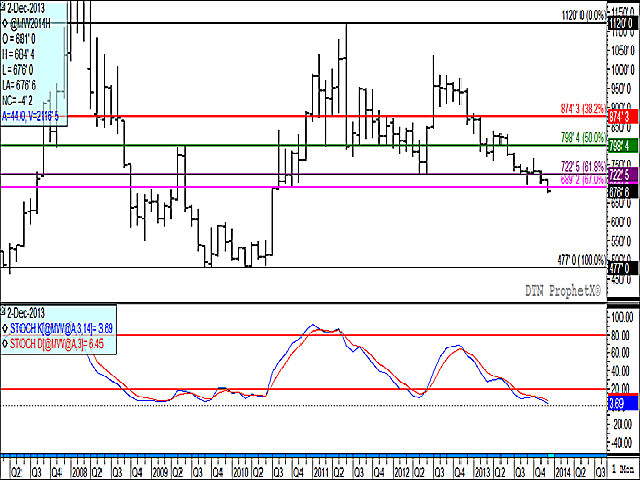This screenshot has width=640, height=480.
Task: Click the cyan marker on the timeline bar
Action: click(551, 455)
